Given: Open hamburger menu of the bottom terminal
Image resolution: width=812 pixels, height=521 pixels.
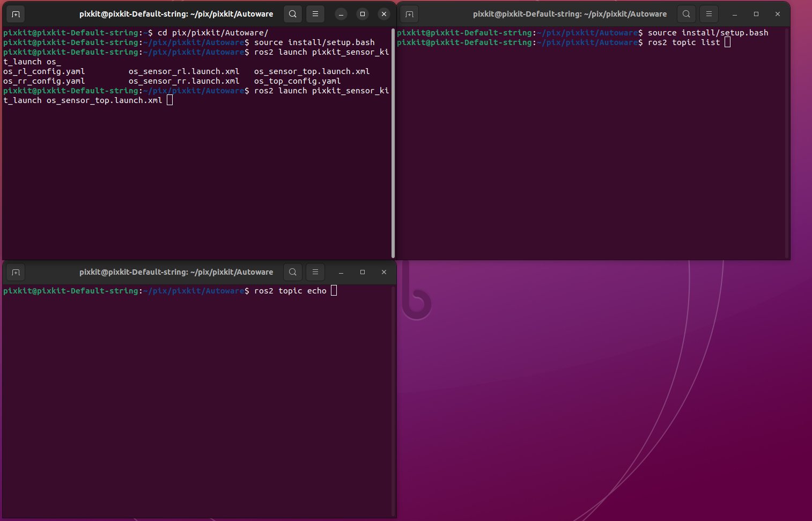Looking at the screenshot, I should 315,272.
